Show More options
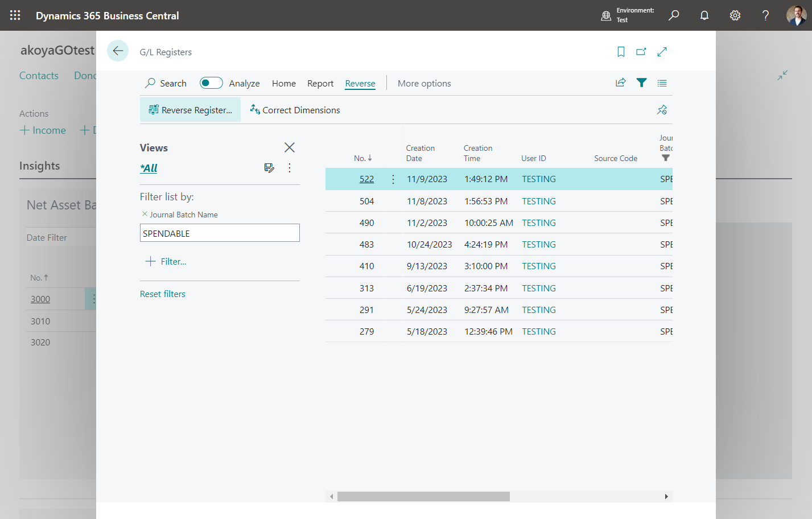Image resolution: width=812 pixels, height=519 pixels. (x=424, y=83)
